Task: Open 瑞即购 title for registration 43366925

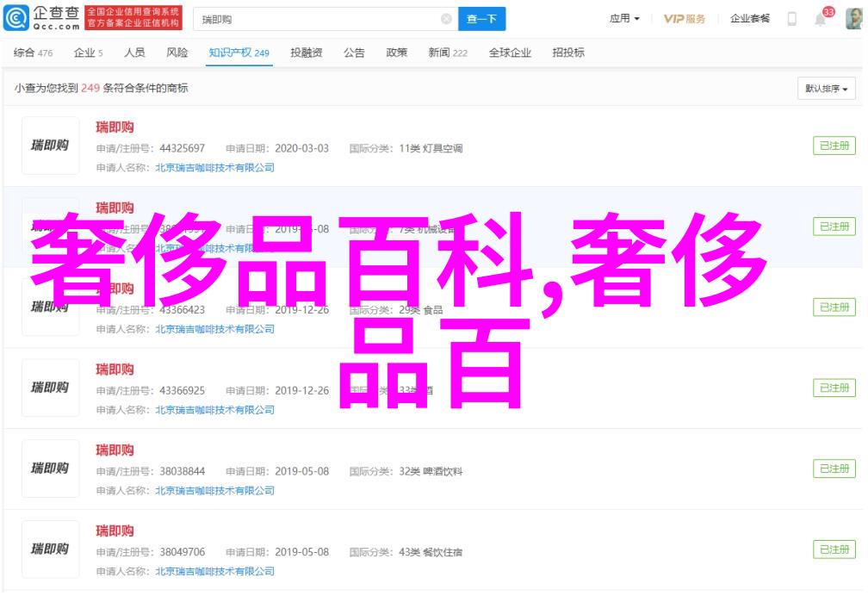Action: (x=115, y=369)
